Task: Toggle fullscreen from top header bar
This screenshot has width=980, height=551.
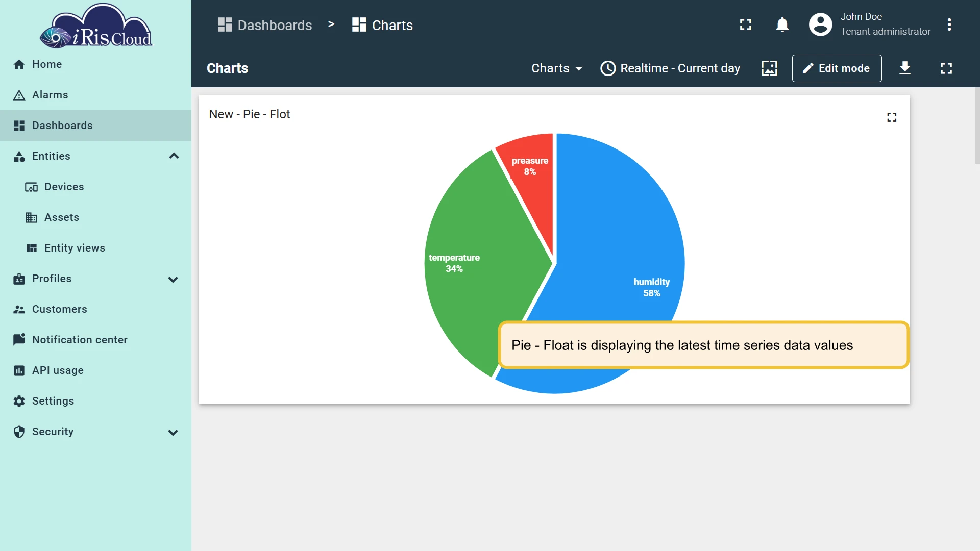Action: 746,24
